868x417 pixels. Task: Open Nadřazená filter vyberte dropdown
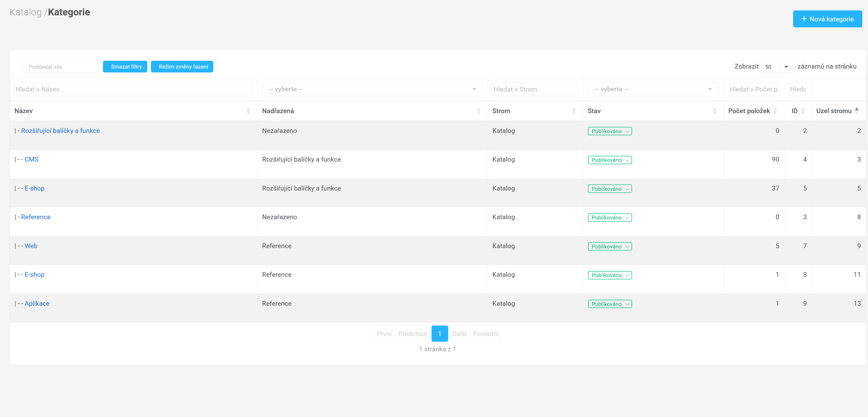click(x=372, y=89)
